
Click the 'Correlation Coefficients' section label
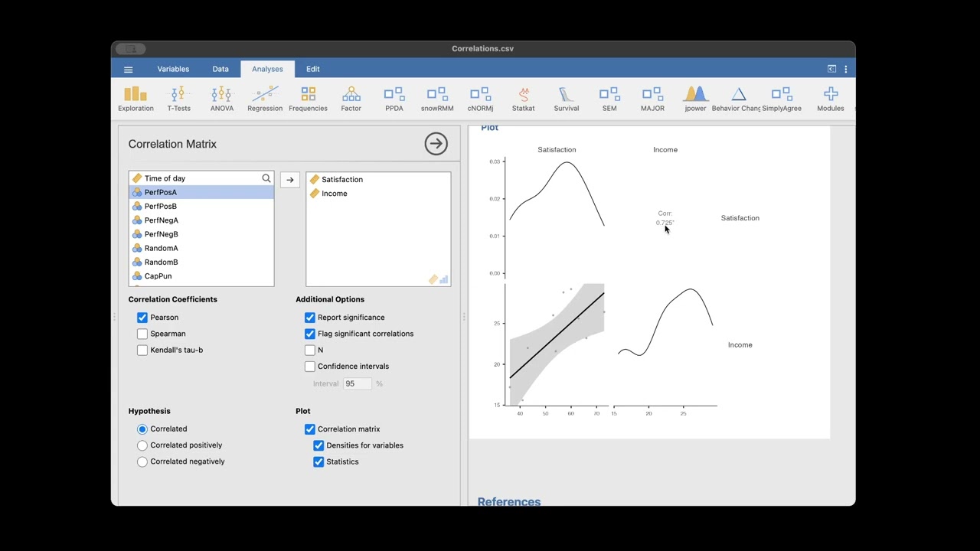(173, 299)
